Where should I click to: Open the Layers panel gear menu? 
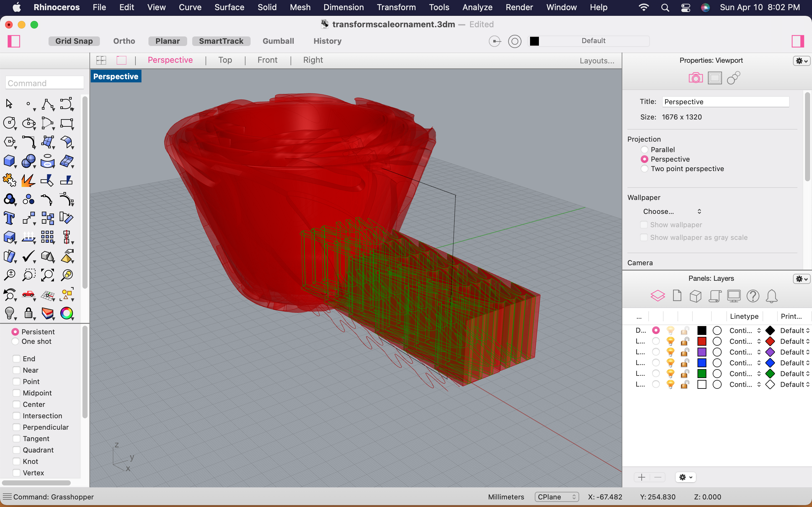tap(801, 279)
